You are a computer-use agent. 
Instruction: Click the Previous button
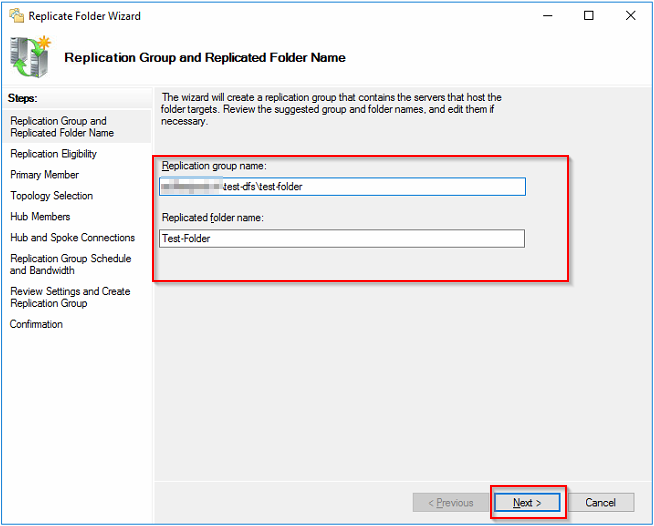[x=450, y=502]
